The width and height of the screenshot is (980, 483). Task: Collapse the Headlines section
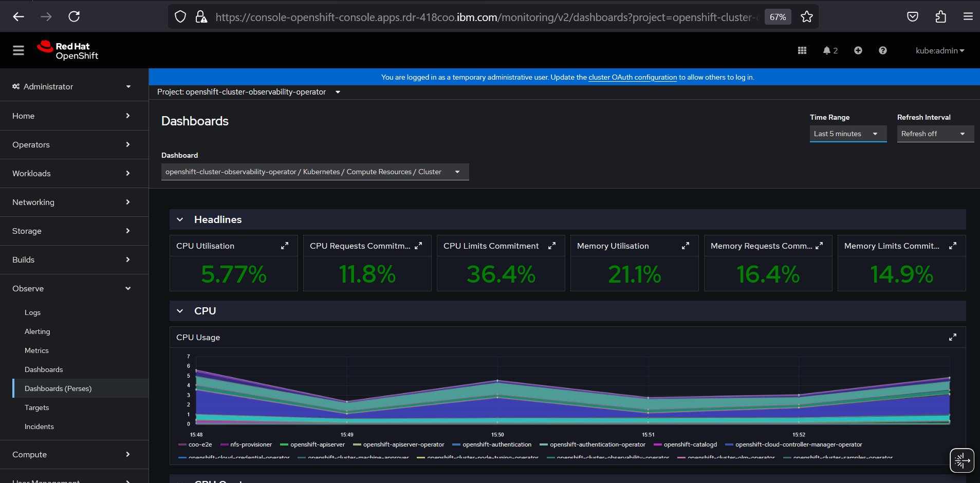click(180, 220)
